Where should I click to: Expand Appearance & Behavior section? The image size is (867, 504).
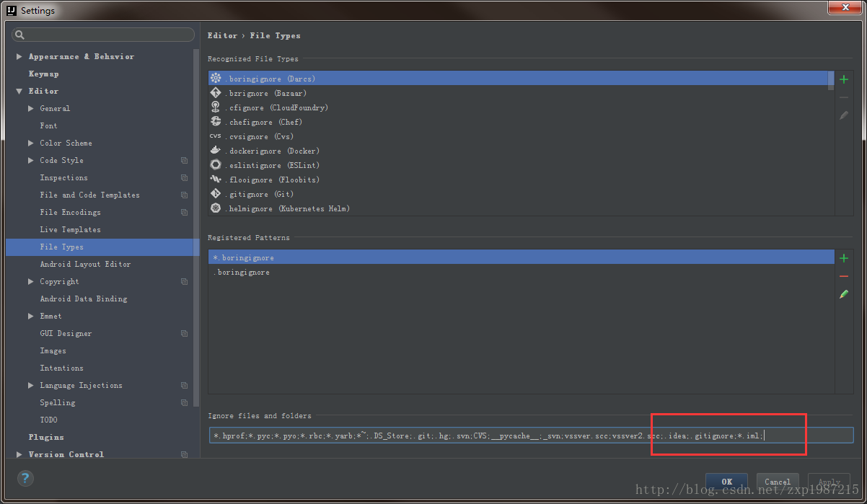click(x=19, y=56)
